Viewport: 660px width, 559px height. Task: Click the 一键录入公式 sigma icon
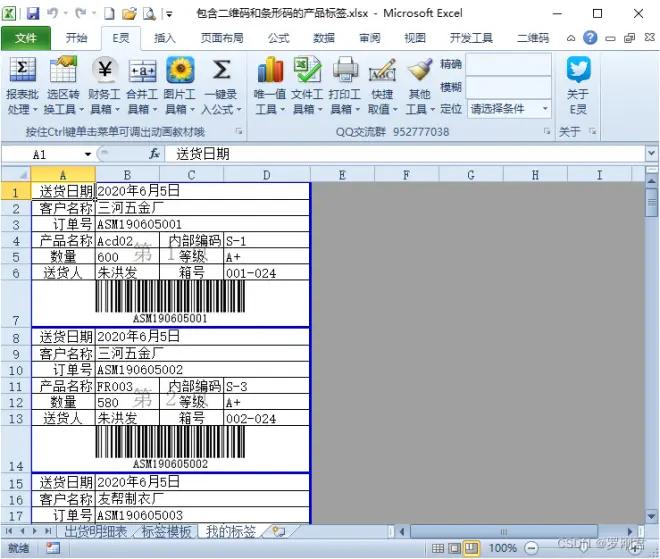click(x=221, y=69)
